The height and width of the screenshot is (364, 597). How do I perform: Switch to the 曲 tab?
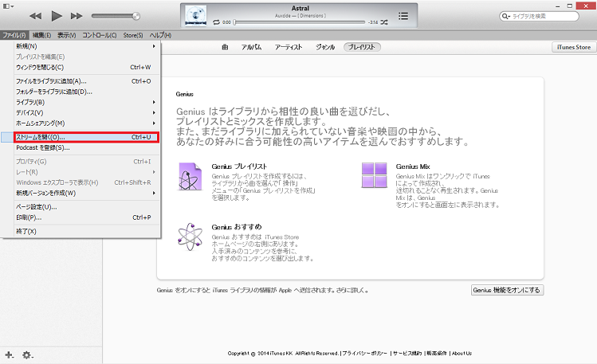pos(225,47)
